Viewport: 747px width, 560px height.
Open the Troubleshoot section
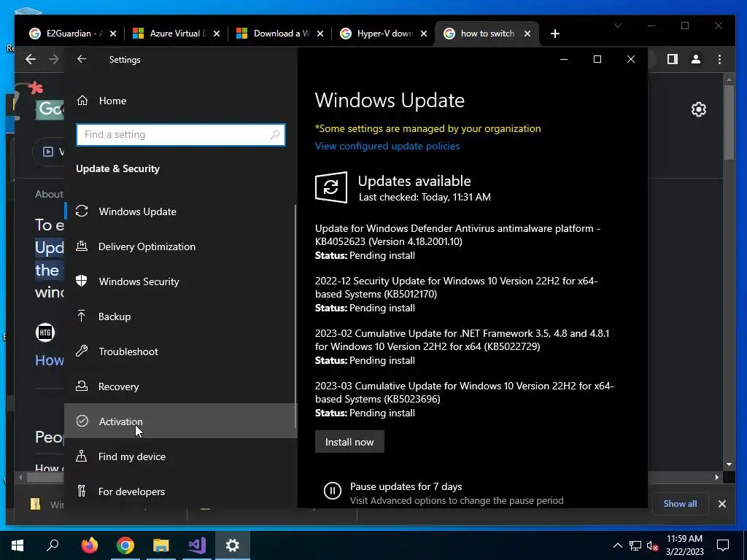tap(180, 351)
